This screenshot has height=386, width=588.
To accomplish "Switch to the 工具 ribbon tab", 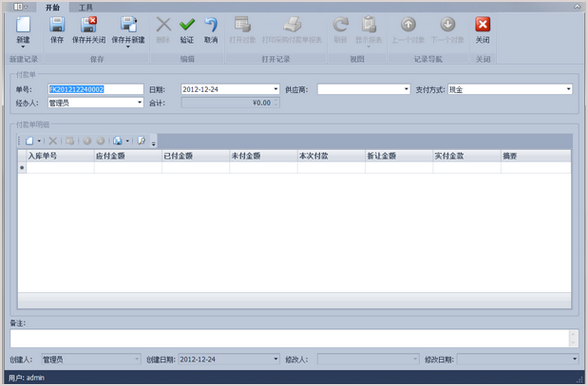I will tap(86, 8).
